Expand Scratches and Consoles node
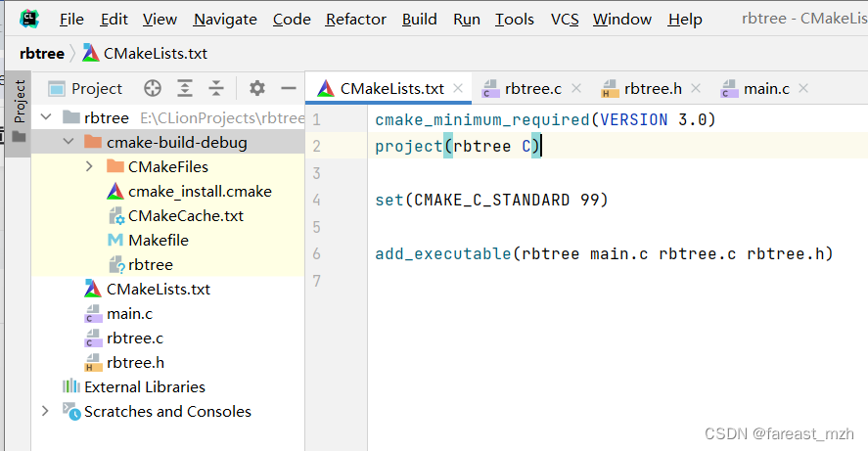The height and width of the screenshot is (451, 868). (x=45, y=411)
